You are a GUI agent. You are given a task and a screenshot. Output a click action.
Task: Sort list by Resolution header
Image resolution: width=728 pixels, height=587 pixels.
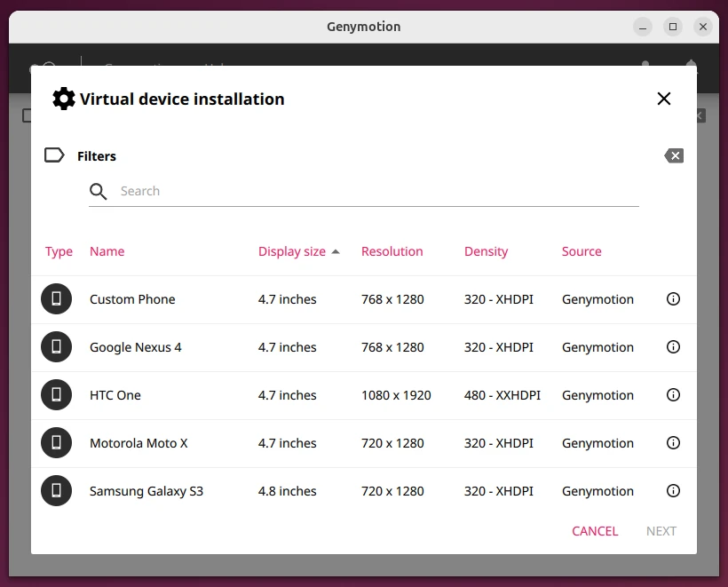coord(392,251)
